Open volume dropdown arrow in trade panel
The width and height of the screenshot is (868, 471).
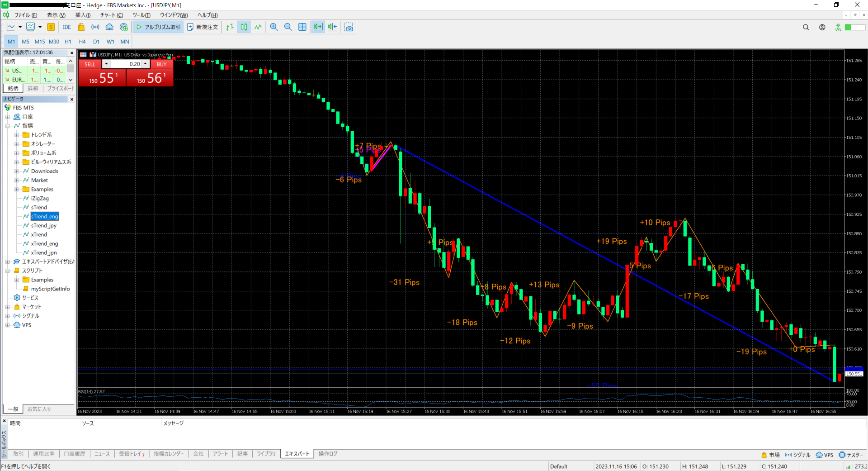point(106,64)
